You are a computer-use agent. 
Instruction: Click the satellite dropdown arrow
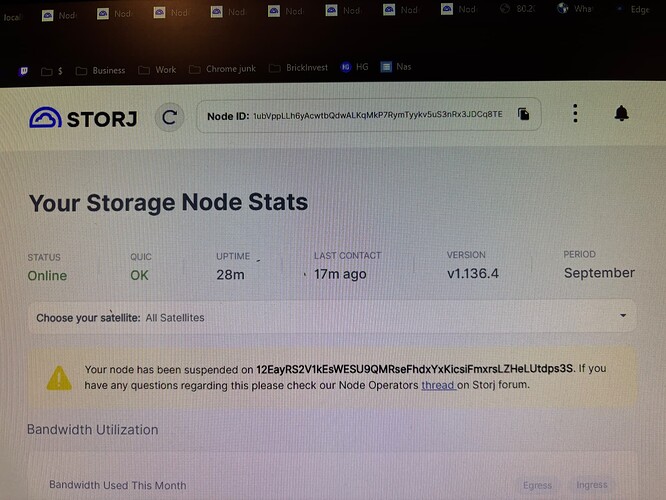click(x=623, y=315)
